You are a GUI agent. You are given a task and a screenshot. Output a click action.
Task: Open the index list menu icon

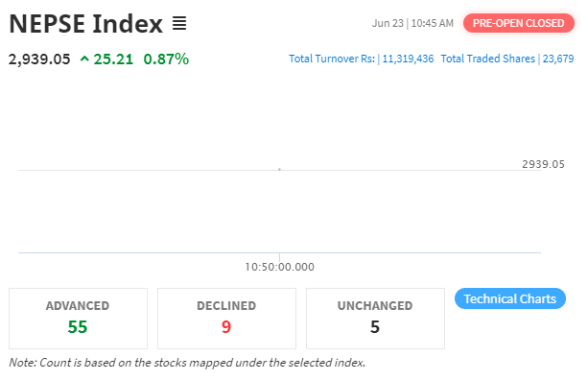179,23
